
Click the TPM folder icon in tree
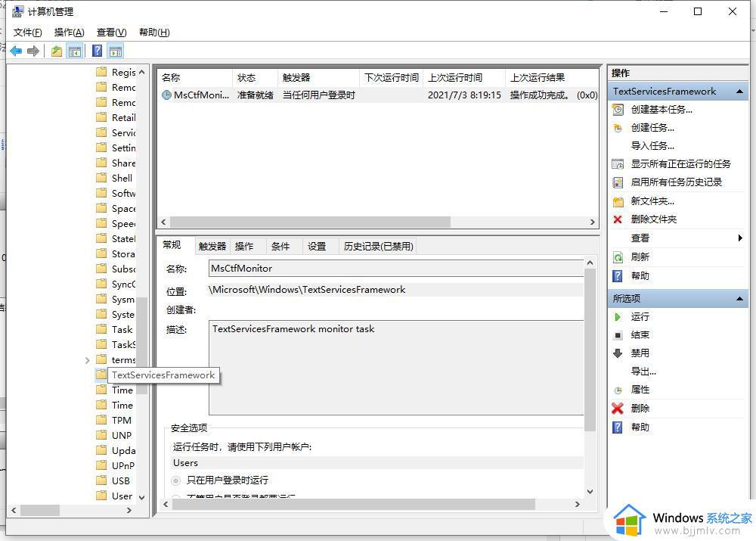pos(101,420)
